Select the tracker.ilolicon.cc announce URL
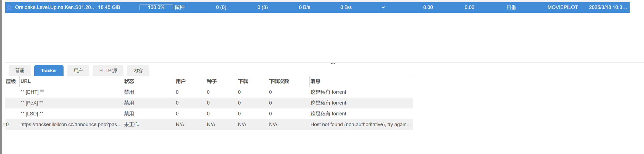Screen dimensions: 644x154 click(x=71, y=125)
